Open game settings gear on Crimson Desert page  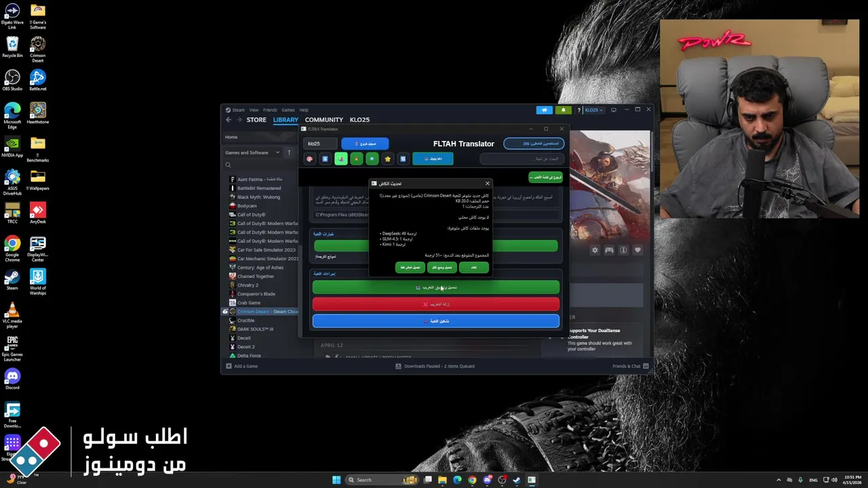[595, 250]
